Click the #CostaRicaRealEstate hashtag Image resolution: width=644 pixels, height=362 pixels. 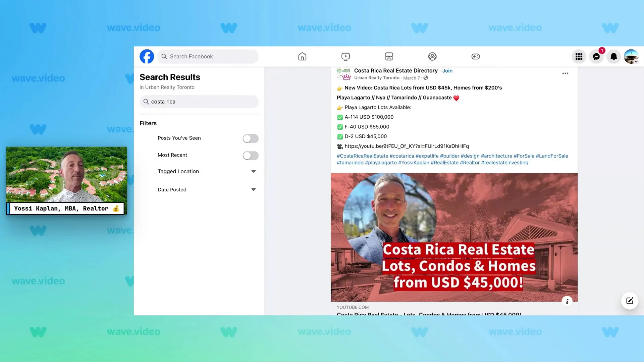(x=362, y=156)
